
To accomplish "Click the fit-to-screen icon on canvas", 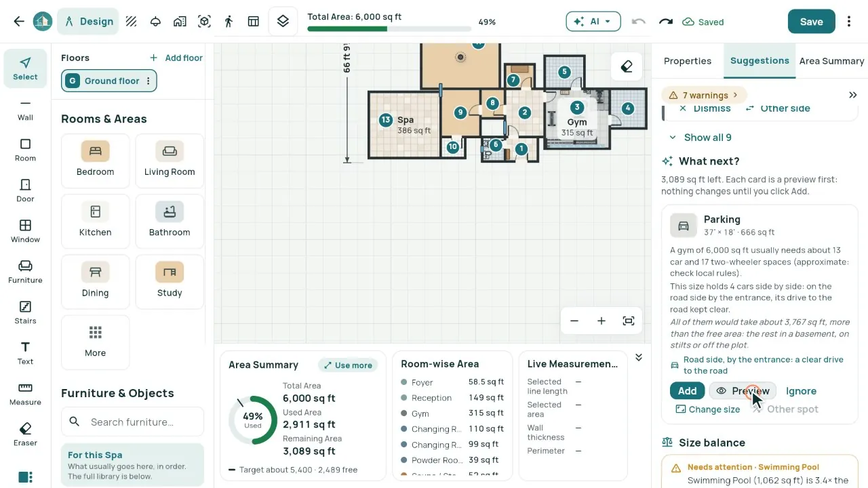I will tap(629, 321).
